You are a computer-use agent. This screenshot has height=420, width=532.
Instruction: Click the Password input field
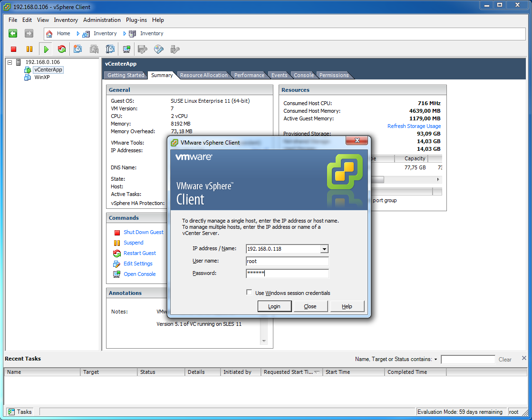287,273
